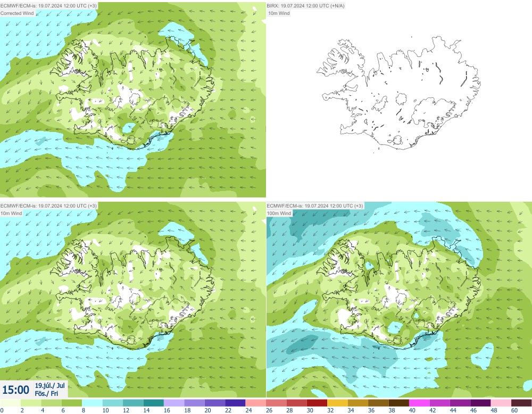Click the BIRX 19.07.2024 12:00 UTC (+N/A) title

[305, 6]
